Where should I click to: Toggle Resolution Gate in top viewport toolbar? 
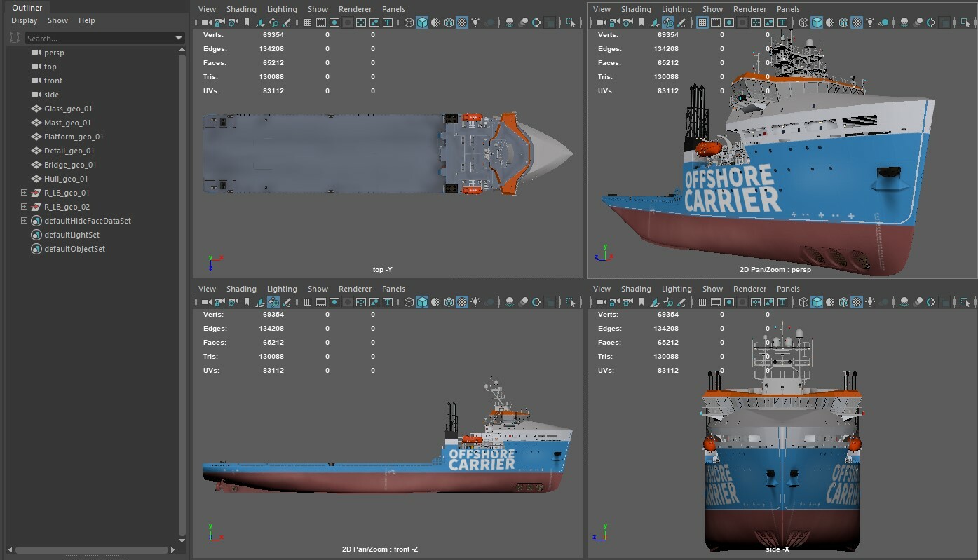[334, 22]
